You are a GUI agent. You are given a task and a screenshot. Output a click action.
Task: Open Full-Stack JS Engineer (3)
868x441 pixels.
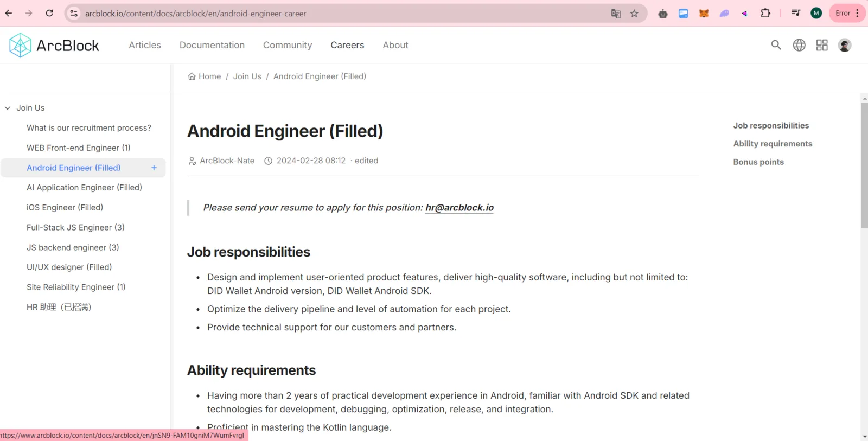tap(75, 227)
